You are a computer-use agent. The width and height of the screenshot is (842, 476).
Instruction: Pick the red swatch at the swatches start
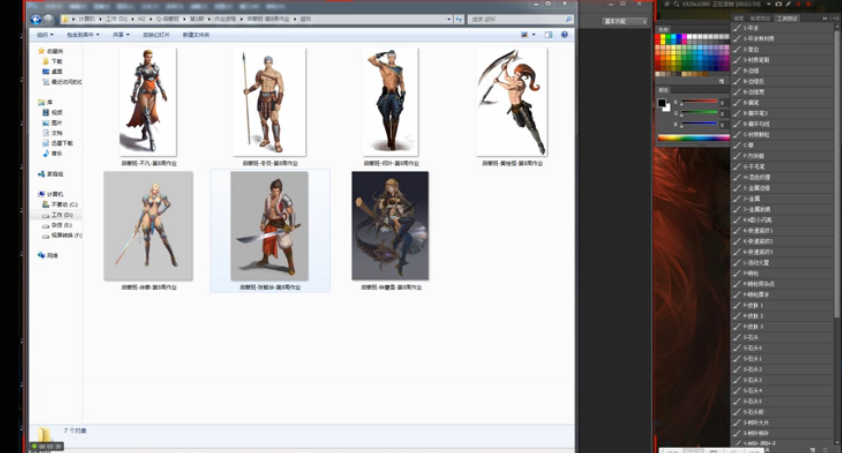658,37
